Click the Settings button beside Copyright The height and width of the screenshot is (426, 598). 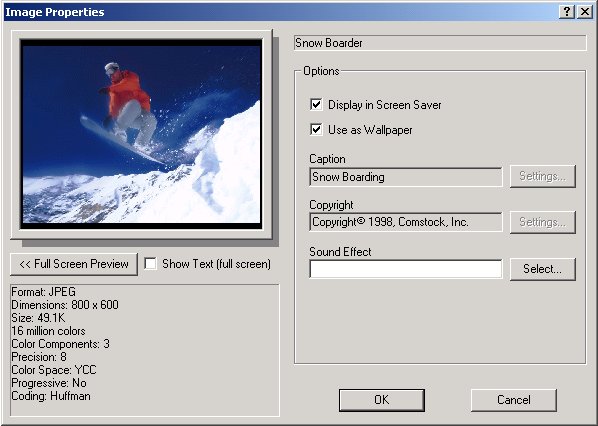[542, 222]
